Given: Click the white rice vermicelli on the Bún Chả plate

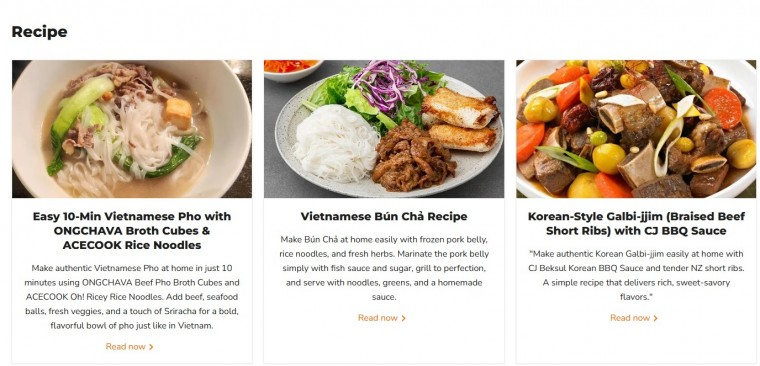Looking at the screenshot, I should point(335,143).
